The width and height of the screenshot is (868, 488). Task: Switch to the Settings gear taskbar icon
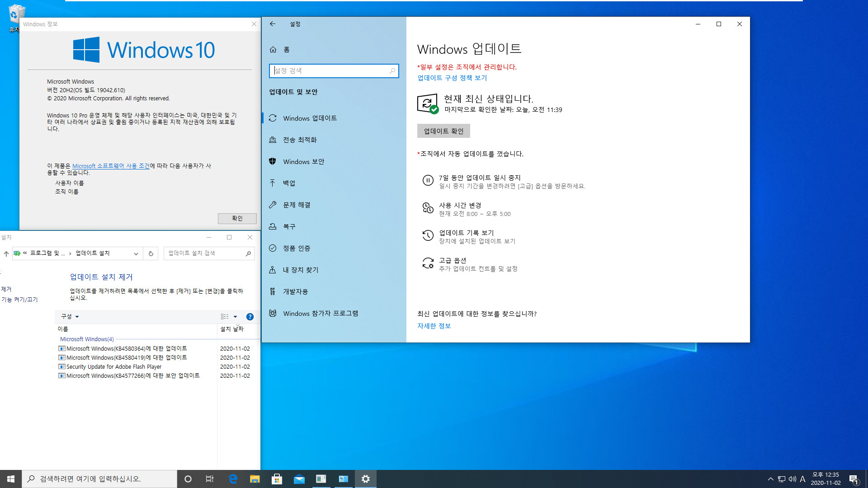pyautogui.click(x=366, y=479)
